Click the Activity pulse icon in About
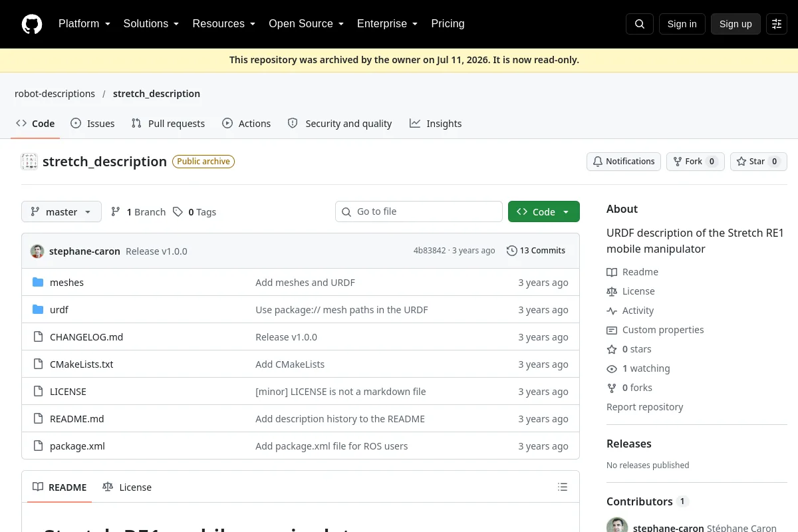798x532 pixels. click(x=612, y=311)
